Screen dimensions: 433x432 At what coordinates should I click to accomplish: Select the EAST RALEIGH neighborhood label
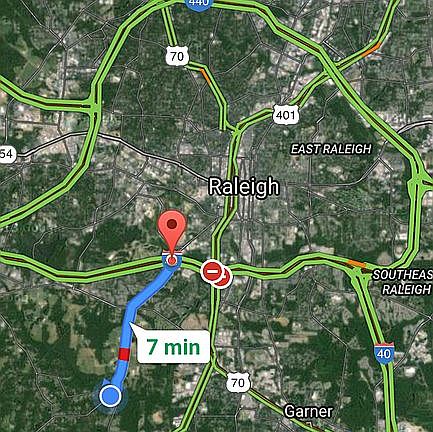pos(331,149)
